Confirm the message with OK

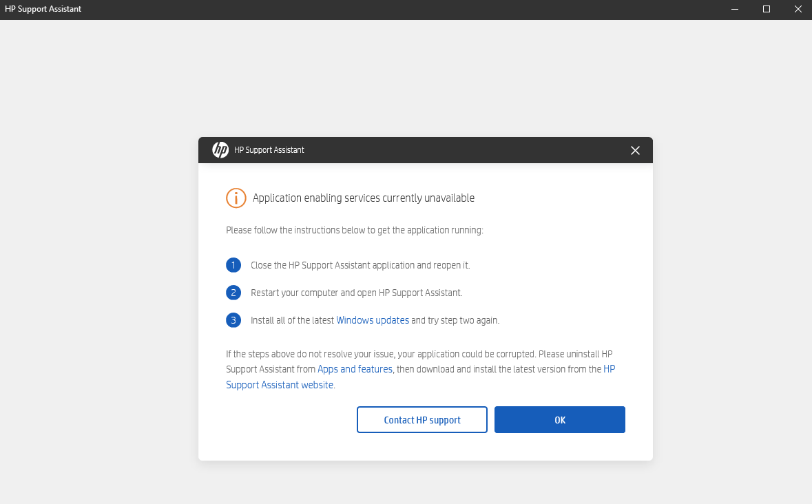(x=559, y=419)
